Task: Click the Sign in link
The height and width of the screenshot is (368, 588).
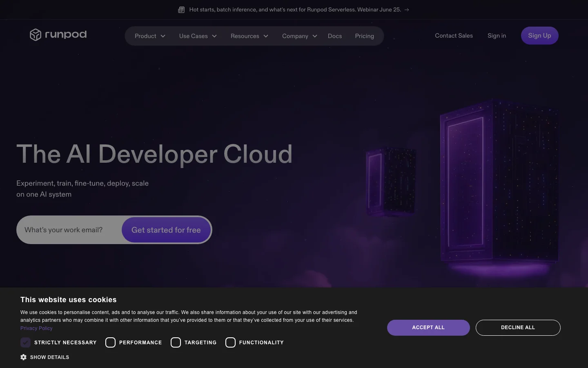Action: coord(497,36)
